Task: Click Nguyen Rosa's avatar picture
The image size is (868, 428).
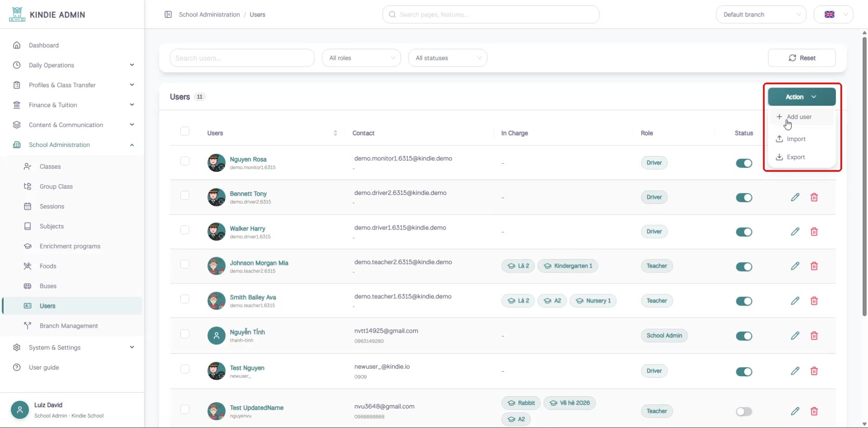Action: coord(217,163)
